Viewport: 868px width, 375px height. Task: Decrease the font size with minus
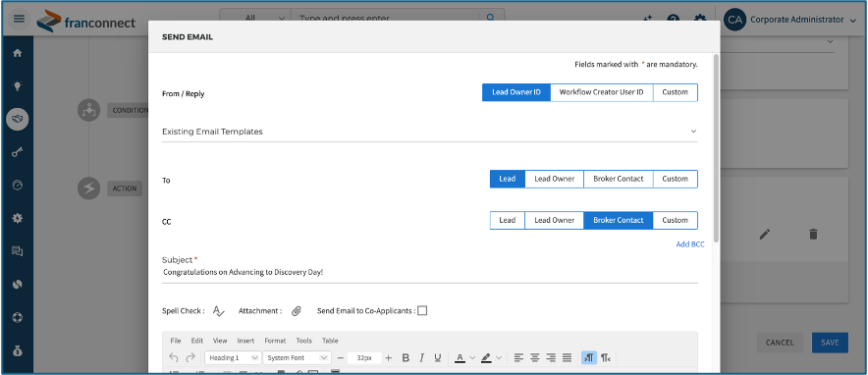[341, 358]
